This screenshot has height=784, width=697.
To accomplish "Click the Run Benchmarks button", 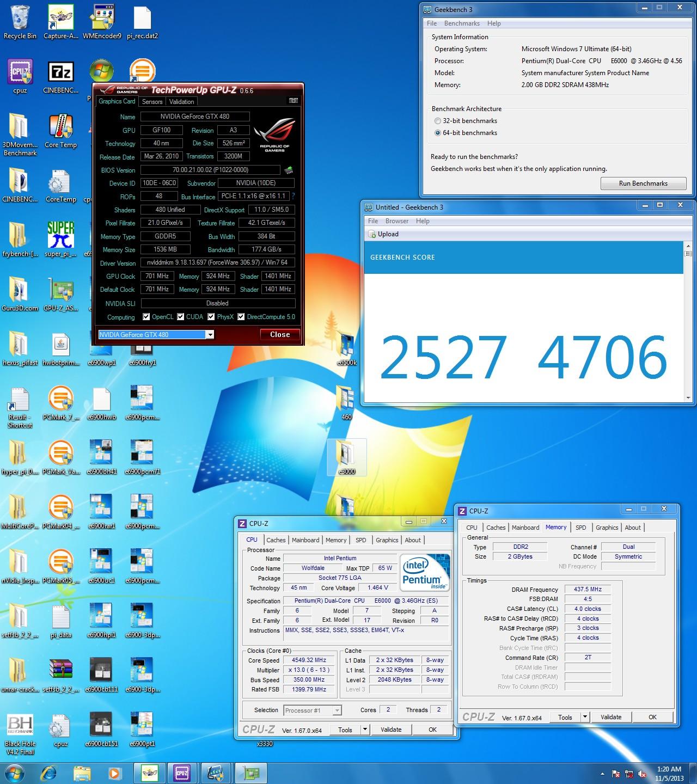I will (x=643, y=183).
